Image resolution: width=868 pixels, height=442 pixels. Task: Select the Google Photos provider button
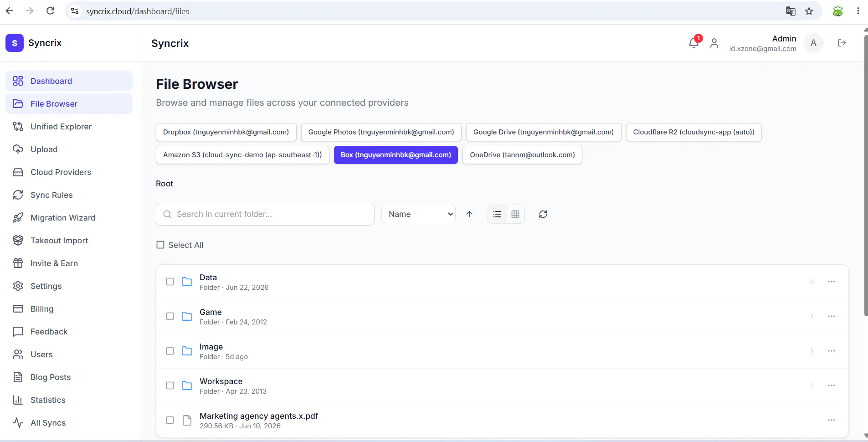click(x=381, y=132)
